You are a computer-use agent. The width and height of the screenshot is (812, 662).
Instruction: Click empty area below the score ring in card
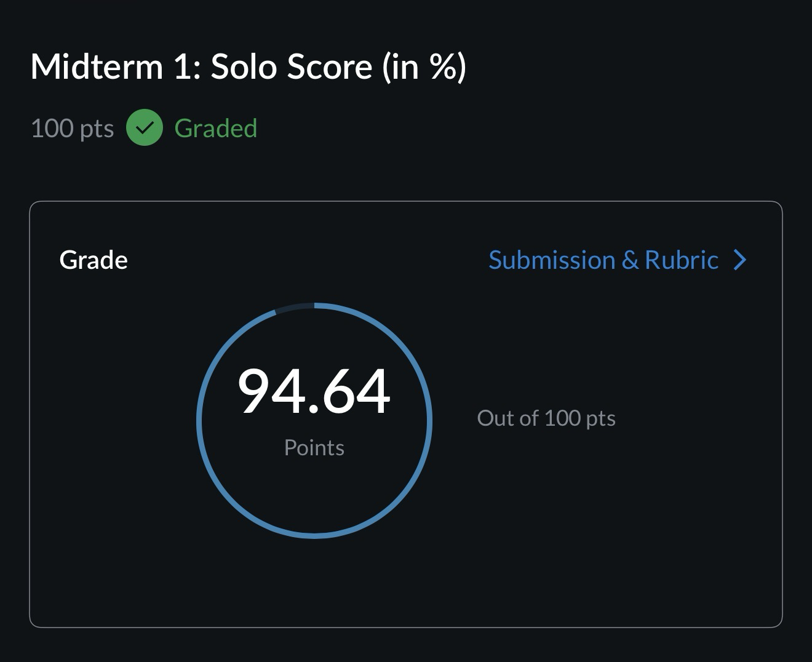pyautogui.click(x=315, y=581)
